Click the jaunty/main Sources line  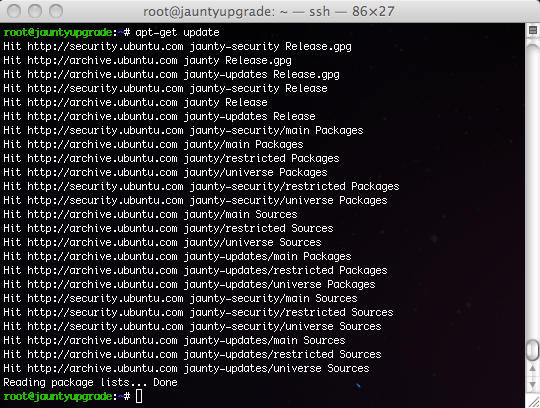pos(150,215)
